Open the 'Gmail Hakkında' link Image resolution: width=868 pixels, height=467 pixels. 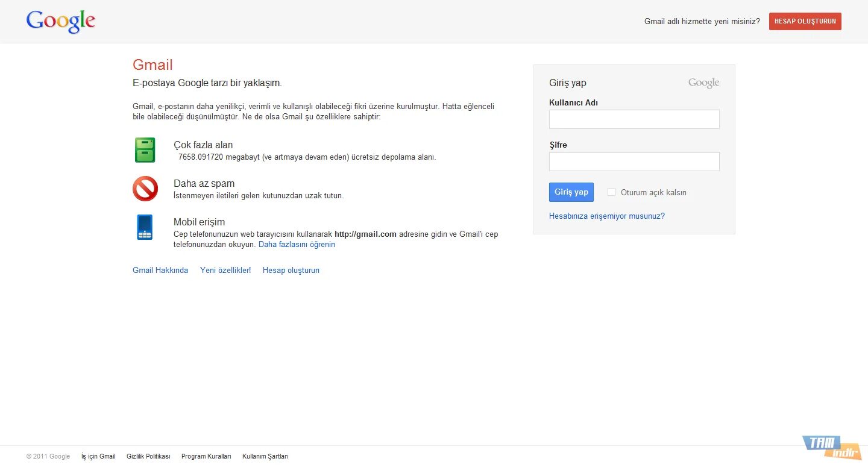pos(160,270)
